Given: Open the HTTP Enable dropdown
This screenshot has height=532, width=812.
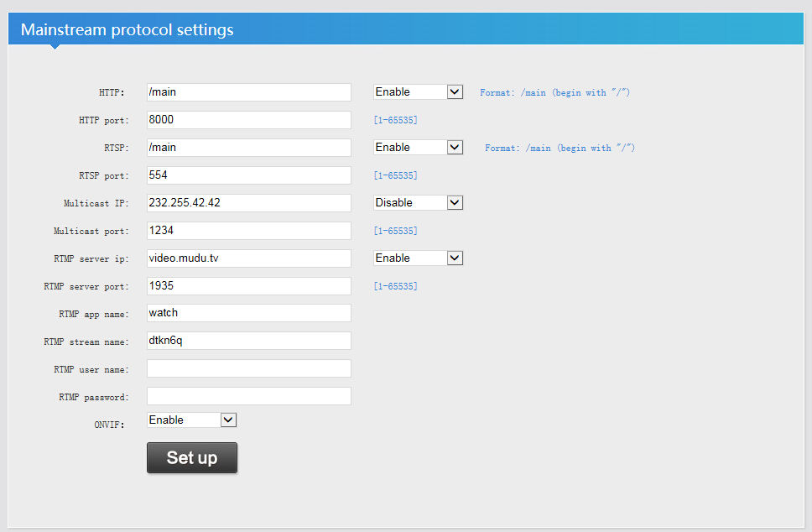Looking at the screenshot, I should (x=418, y=91).
